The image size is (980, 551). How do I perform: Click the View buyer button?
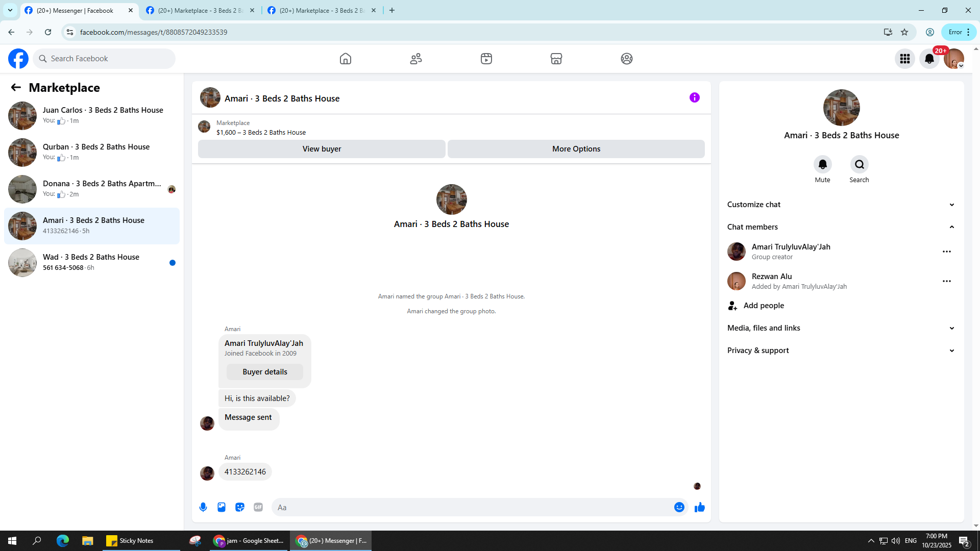pos(322,149)
